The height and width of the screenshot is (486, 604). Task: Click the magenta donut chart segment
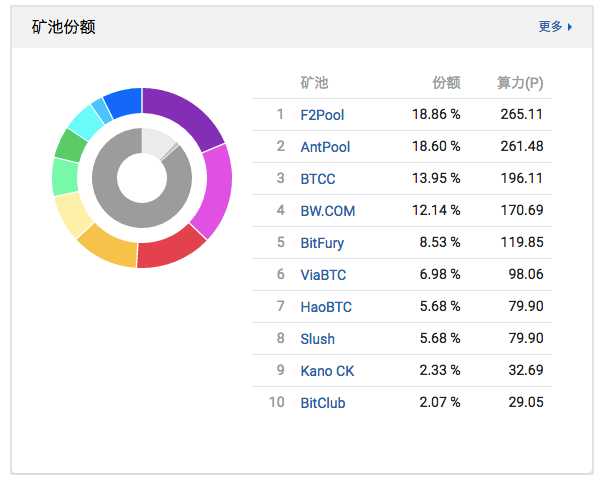click(215, 190)
